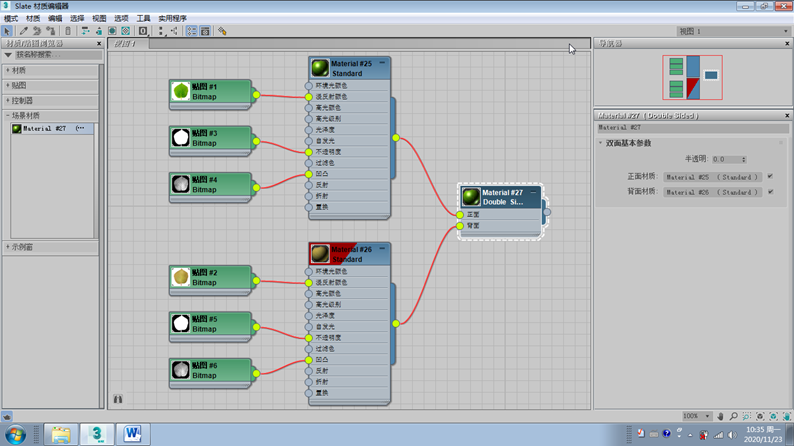Viewport: 794px width, 446px height.
Task: Click 背面材质 Material #26 (Standard) button
Action: 712,192
